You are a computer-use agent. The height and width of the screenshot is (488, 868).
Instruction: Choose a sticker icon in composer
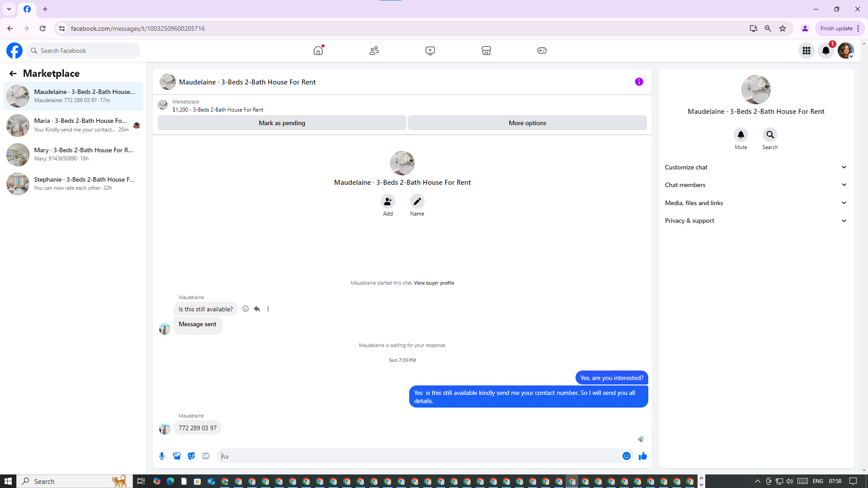(191, 456)
